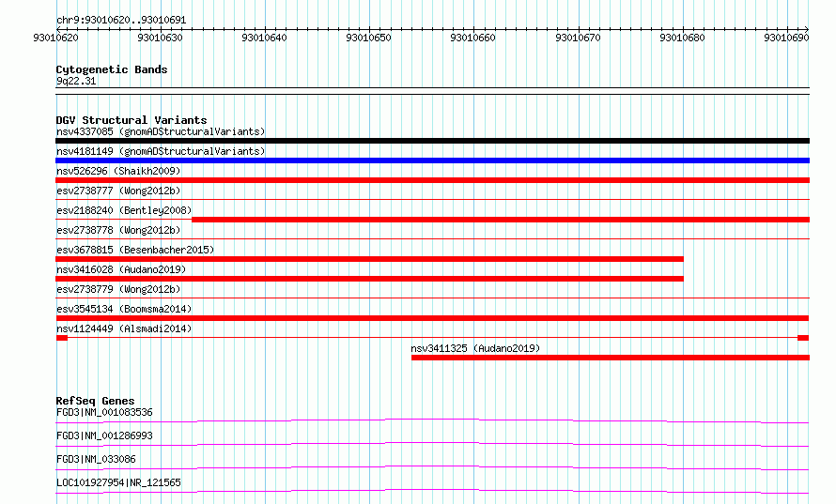This screenshot has width=836, height=504.
Task: Open variant label nsv526296 (Shaikh2009)
Action: (x=118, y=171)
